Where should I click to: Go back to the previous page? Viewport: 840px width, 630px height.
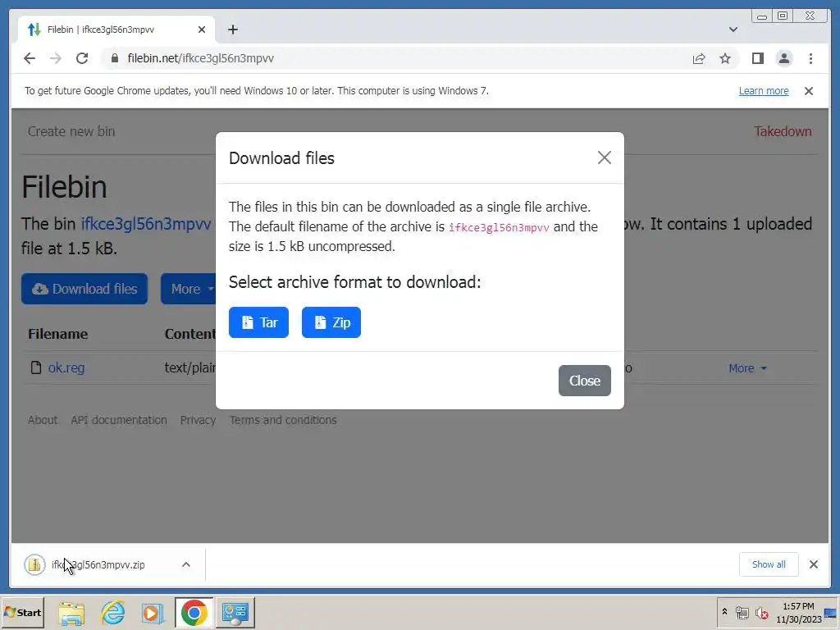click(30, 58)
